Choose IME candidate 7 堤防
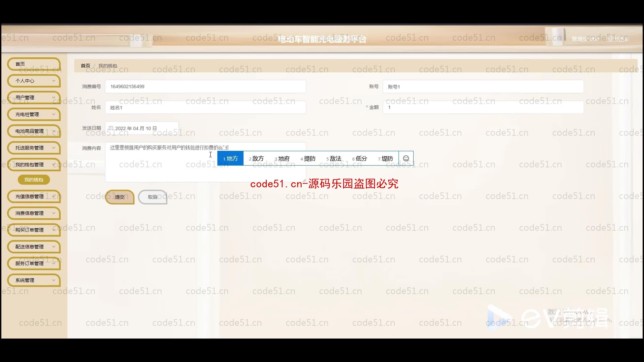Screen dimensions: 644x362 click(x=385, y=158)
